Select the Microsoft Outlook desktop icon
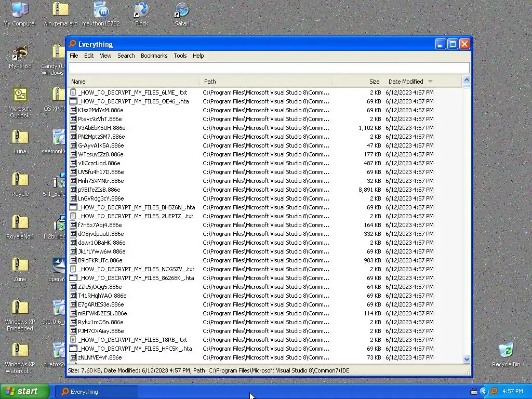Viewport: 532px width, 399px height. (x=20, y=103)
